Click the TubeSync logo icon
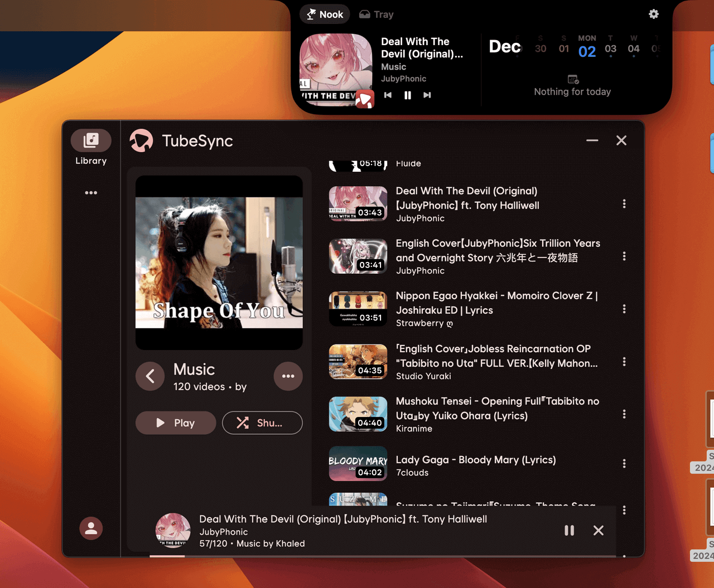This screenshot has width=714, height=588. (142, 140)
